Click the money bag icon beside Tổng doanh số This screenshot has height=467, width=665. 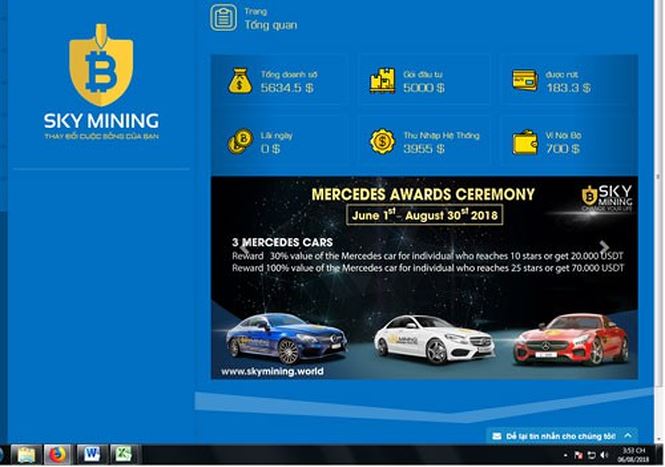tap(240, 81)
